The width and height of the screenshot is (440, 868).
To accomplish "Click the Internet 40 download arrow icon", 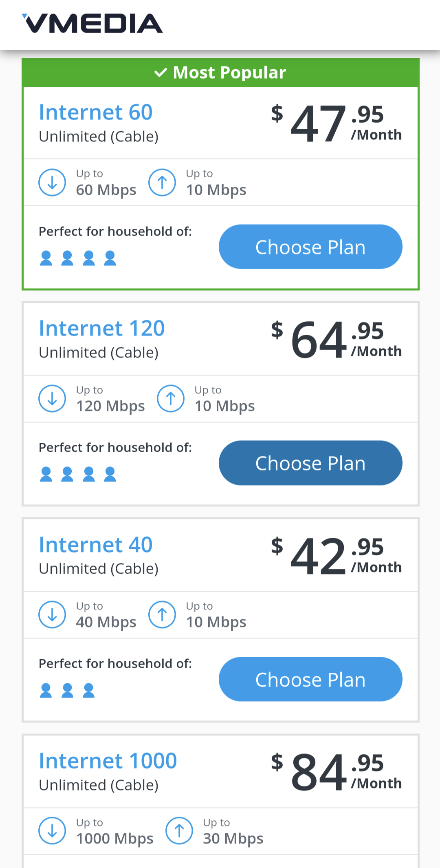I will (x=52, y=614).
